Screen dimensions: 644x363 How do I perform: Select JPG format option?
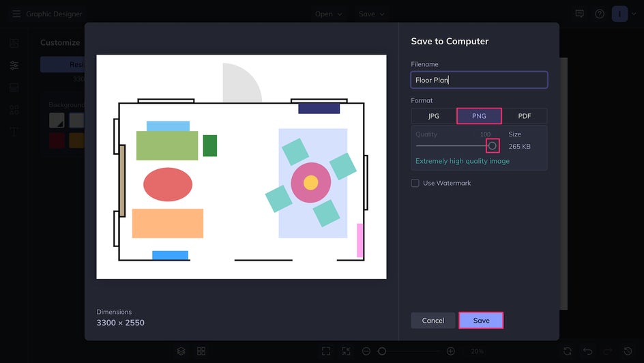coord(434,116)
